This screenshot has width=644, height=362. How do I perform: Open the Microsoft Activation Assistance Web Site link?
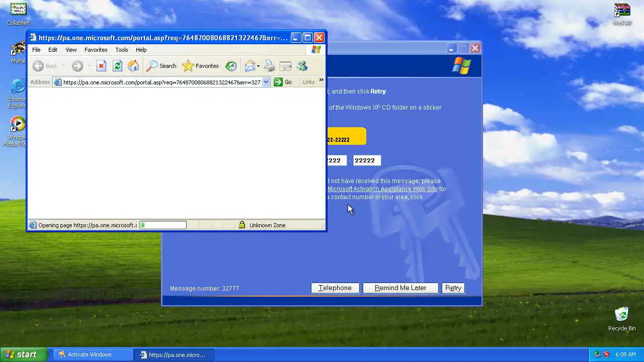[x=382, y=189]
